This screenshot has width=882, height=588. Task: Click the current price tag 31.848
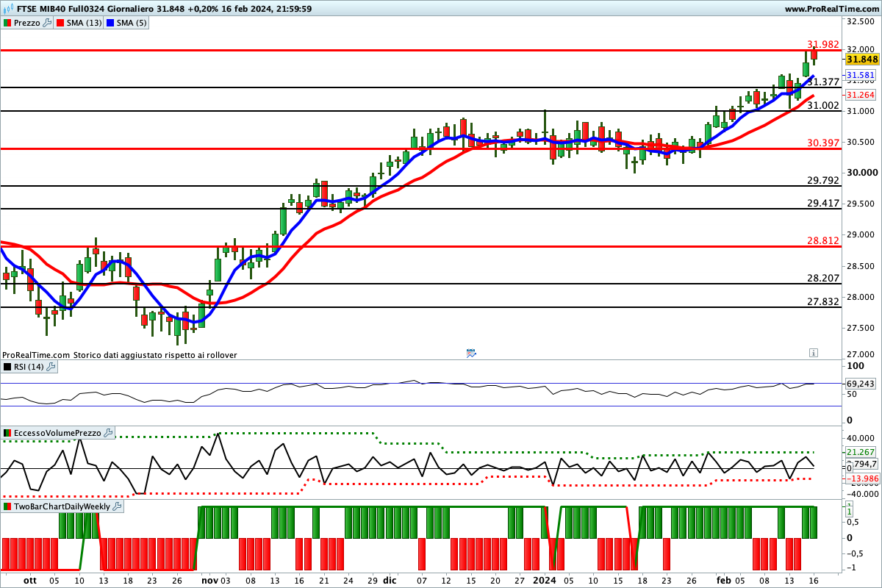(x=862, y=60)
